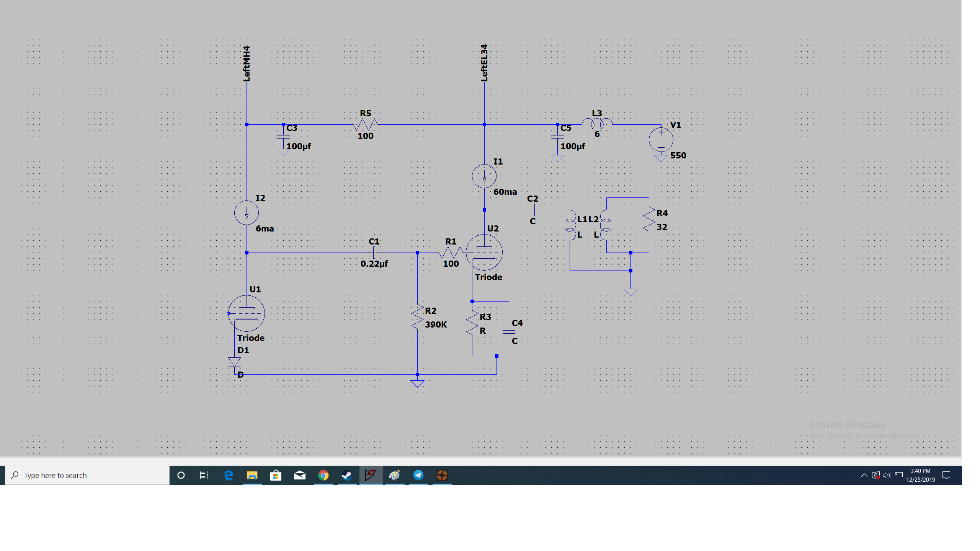The image size is (980, 551).
Task: Switch to Team Fortress 2 icon in taskbar
Action: pyautogui.click(x=442, y=475)
